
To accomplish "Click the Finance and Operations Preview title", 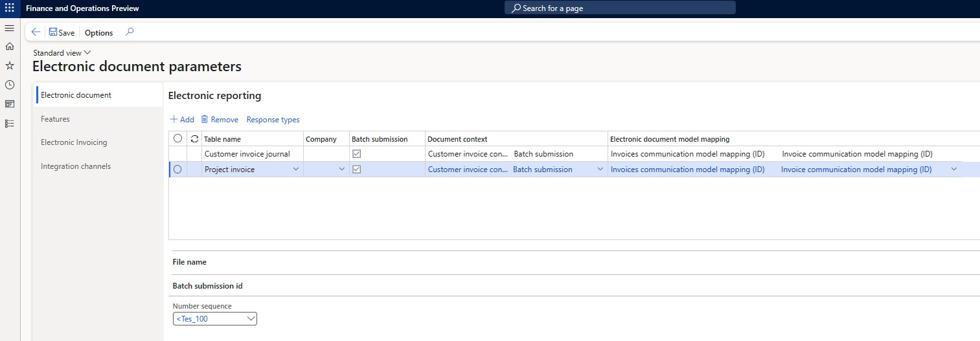I will pos(82,8).
